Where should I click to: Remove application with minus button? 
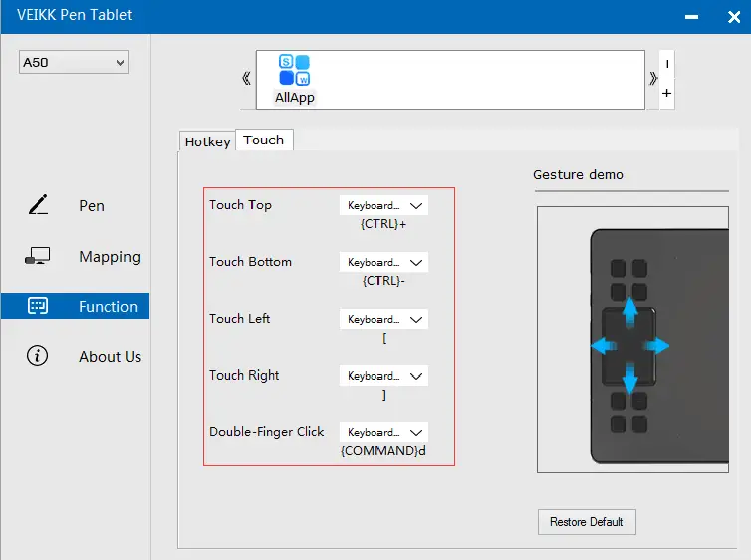pyautogui.click(x=667, y=64)
